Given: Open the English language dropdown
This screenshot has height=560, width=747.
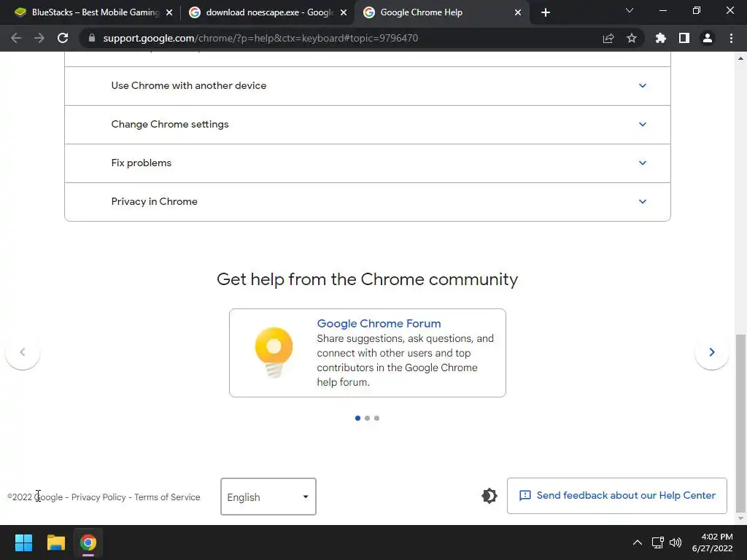Looking at the screenshot, I should pos(268,497).
